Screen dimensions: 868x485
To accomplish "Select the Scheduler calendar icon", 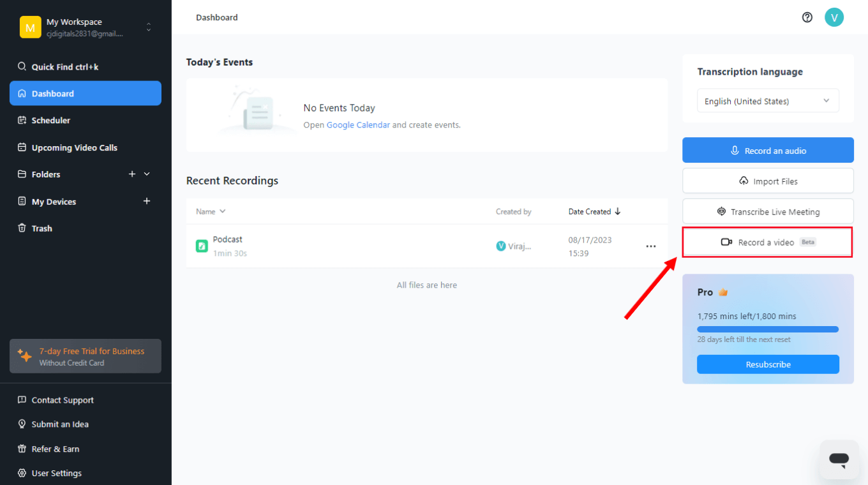I will point(22,120).
